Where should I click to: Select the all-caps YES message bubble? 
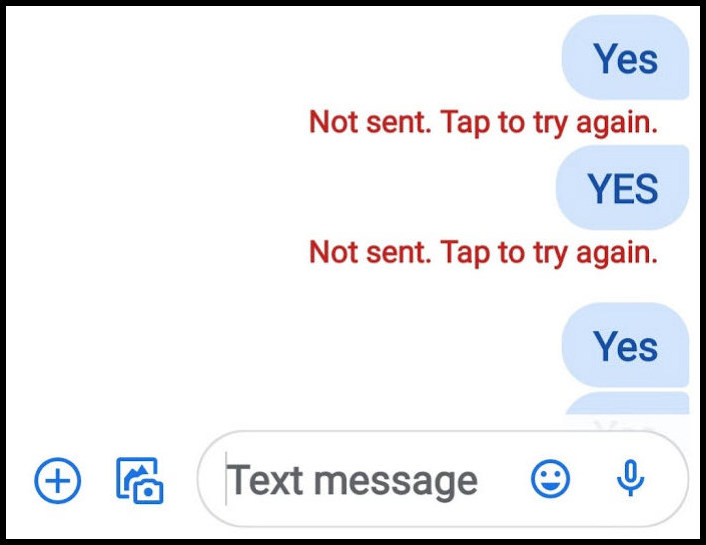pos(622,188)
